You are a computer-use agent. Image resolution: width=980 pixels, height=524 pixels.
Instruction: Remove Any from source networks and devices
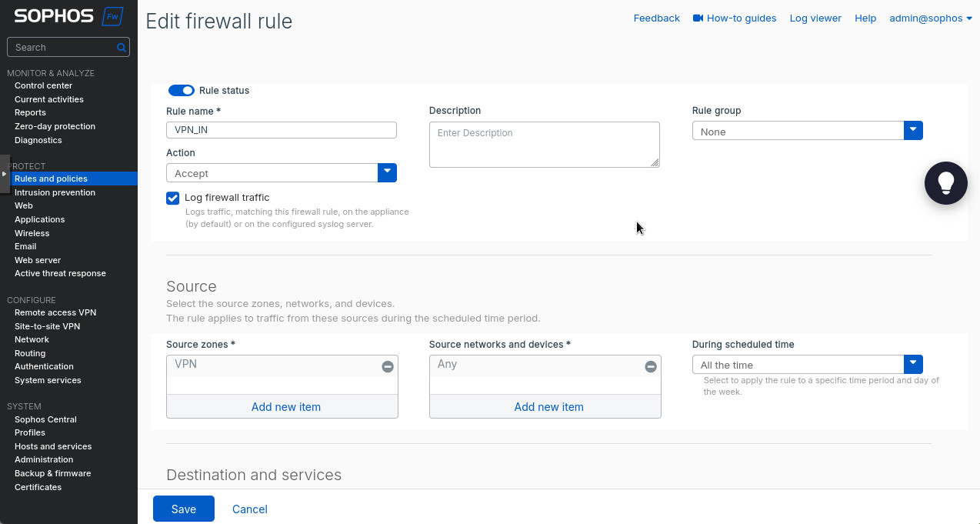(x=651, y=367)
